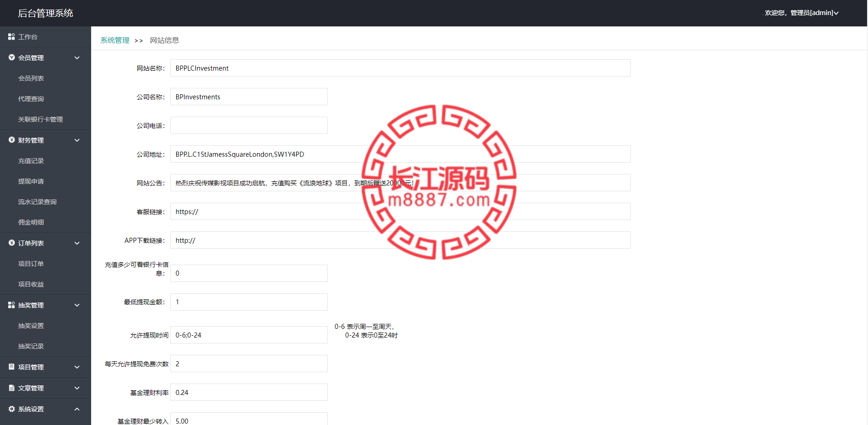Click the 0-24 表示0至24时 hint text
868x425 pixels.
pyautogui.click(x=371, y=335)
